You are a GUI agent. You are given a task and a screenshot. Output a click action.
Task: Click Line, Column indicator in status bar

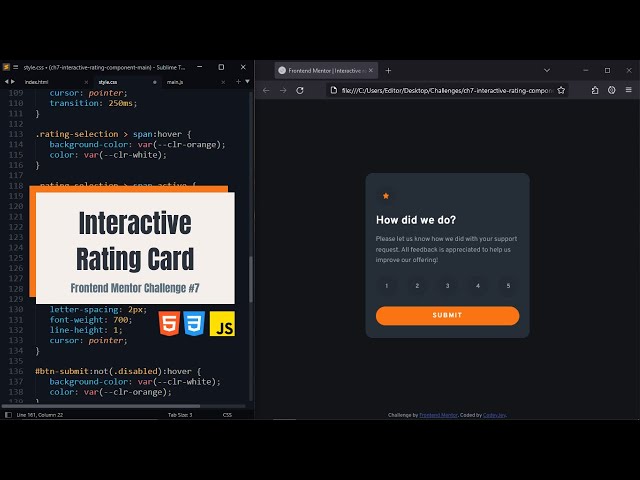(40, 415)
